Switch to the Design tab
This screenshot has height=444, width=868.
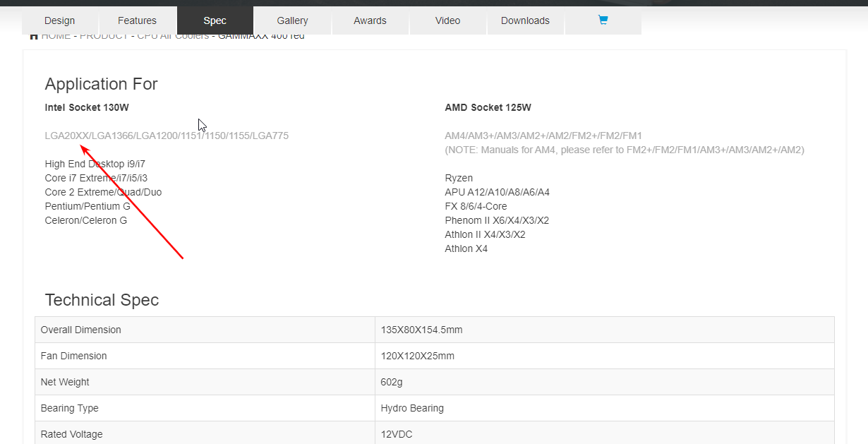[x=60, y=20]
